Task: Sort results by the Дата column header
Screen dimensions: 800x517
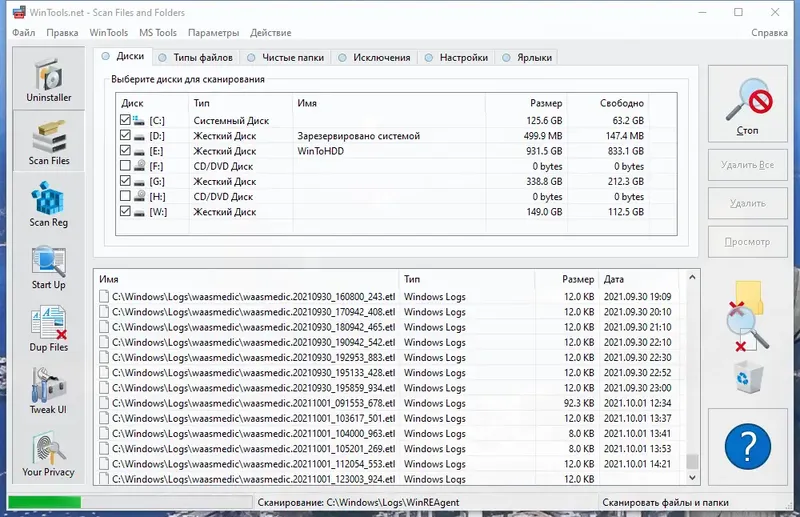Action: click(639, 279)
